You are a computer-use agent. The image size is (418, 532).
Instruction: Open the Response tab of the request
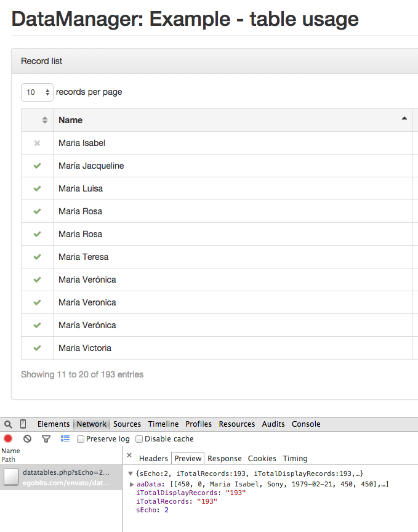coord(224,459)
